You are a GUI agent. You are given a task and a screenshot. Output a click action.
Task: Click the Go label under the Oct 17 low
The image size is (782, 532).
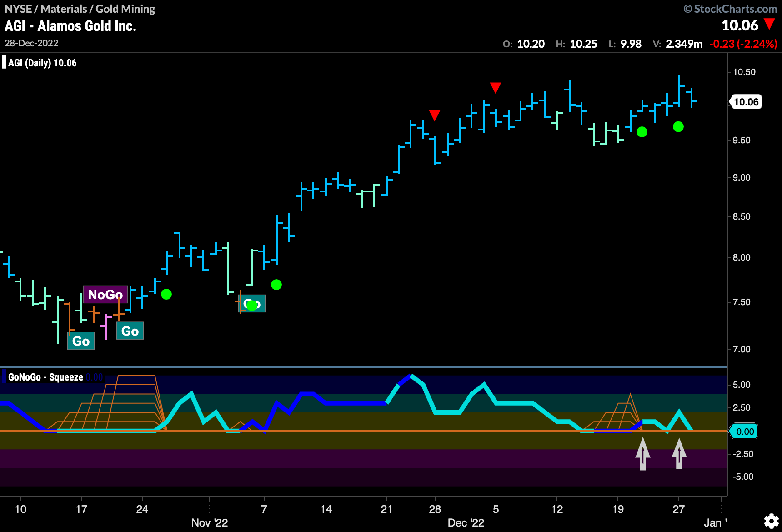(x=81, y=341)
